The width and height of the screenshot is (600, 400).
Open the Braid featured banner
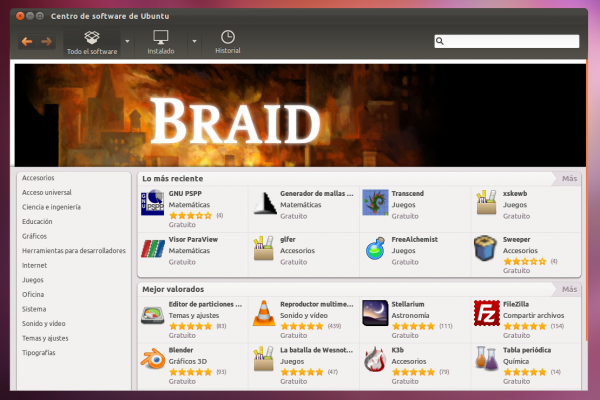pyautogui.click(x=300, y=116)
